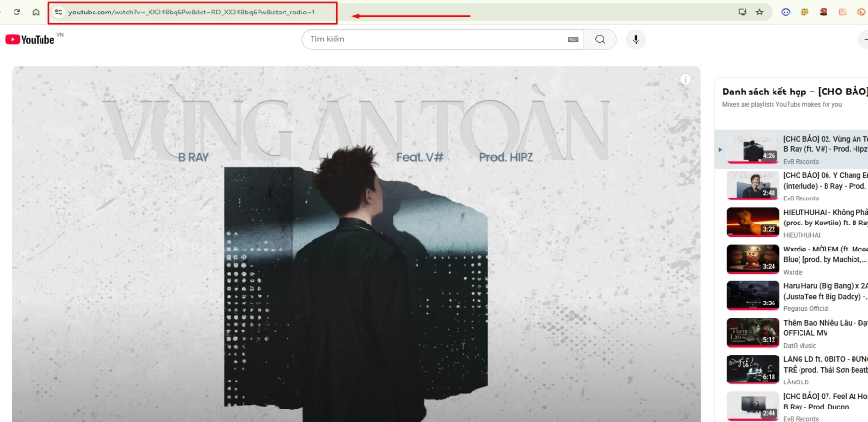Screen dimensions: 868x422
Task: Play Haru Haru (Big Bang) video
Action: coord(826,292)
